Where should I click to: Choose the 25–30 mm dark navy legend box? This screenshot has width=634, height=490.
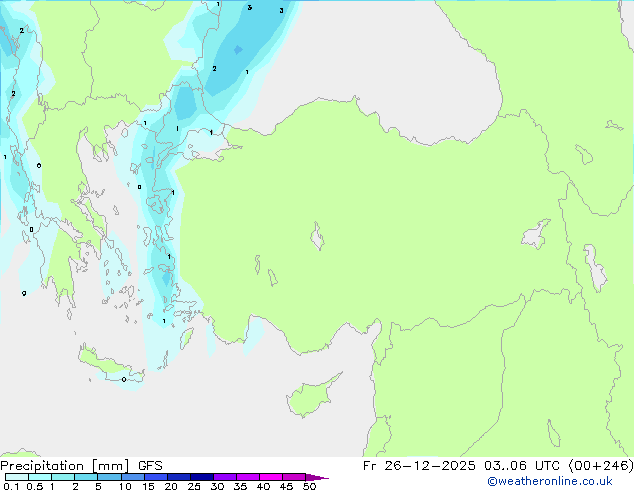[202, 477]
